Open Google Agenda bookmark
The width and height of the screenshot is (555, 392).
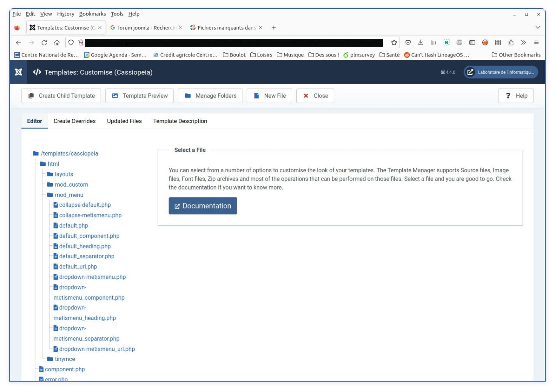(115, 55)
